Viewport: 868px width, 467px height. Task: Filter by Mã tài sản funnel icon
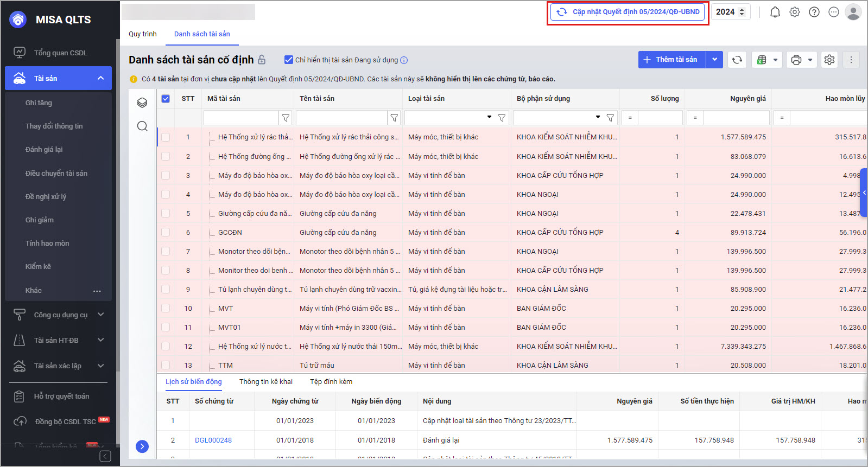(x=286, y=118)
